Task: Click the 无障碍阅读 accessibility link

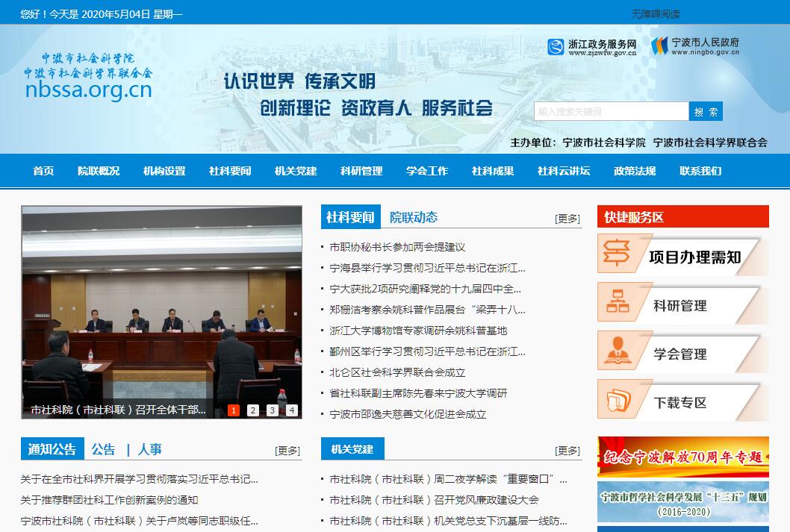Action: (x=656, y=14)
